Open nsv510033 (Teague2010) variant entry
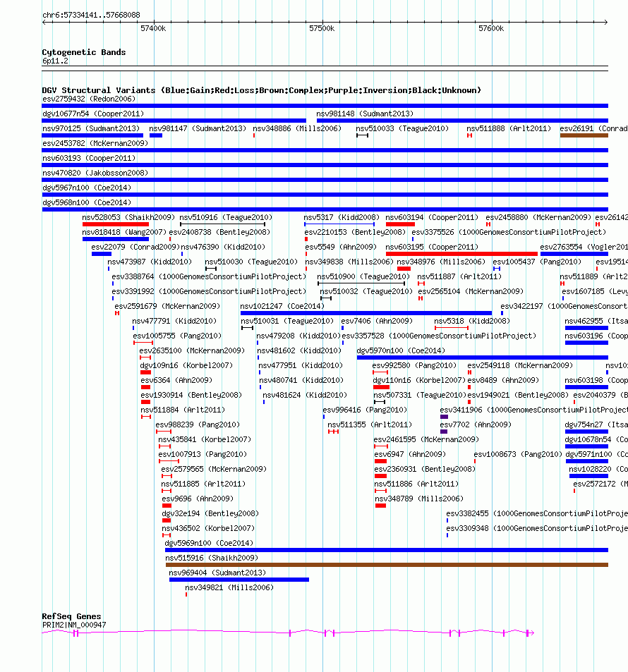This screenshot has width=628, height=672. click(x=402, y=128)
